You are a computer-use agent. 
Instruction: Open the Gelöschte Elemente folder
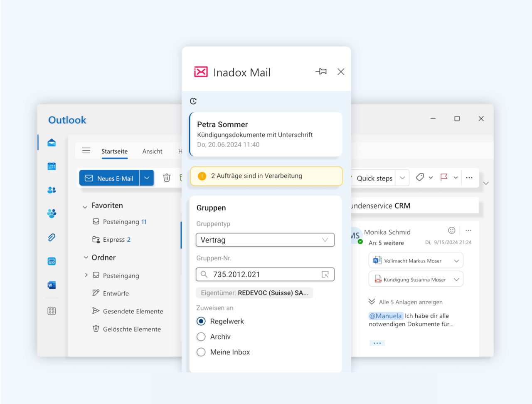[x=126, y=329]
